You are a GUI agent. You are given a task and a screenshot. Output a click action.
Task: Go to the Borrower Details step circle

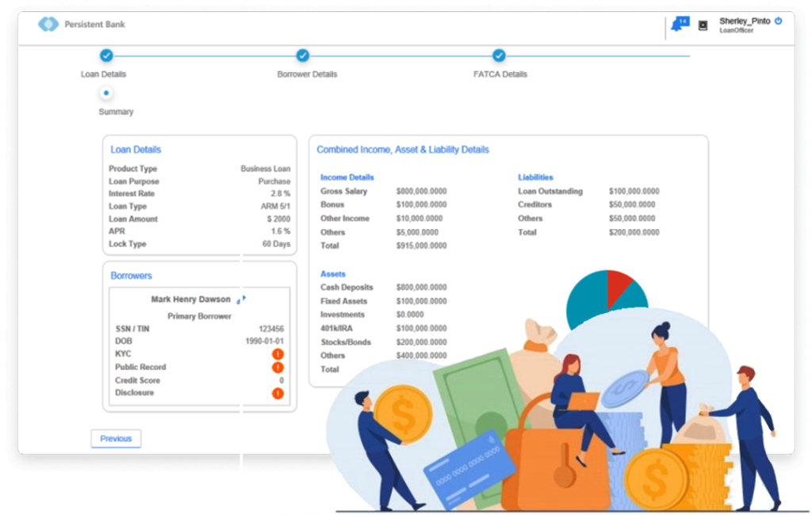[302, 55]
